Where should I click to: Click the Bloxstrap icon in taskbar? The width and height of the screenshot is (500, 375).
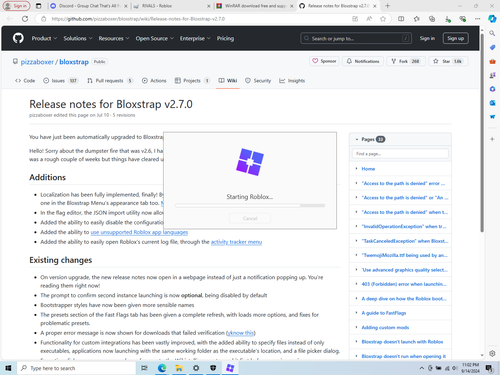[x=230, y=368]
